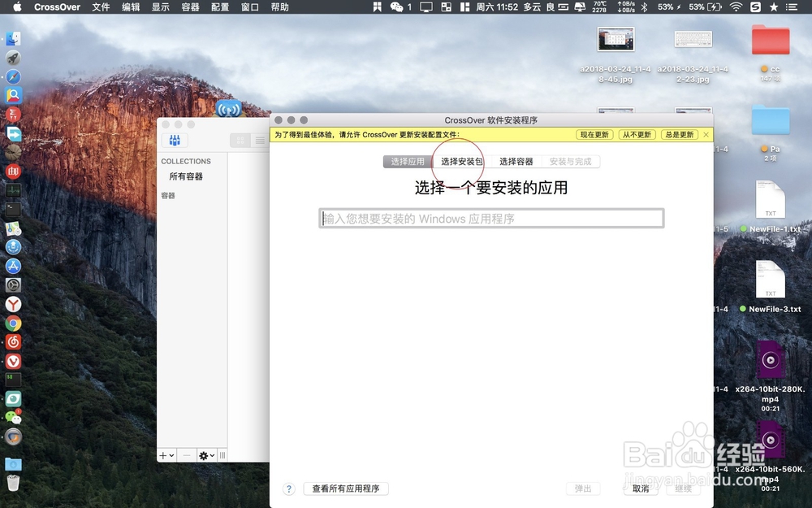
Task: Select the blue Pa folder on desktop
Action: [771, 119]
